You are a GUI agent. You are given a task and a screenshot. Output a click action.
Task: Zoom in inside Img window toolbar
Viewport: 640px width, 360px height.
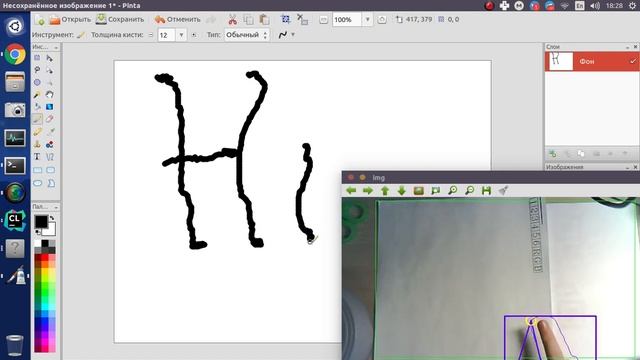pos(453,190)
